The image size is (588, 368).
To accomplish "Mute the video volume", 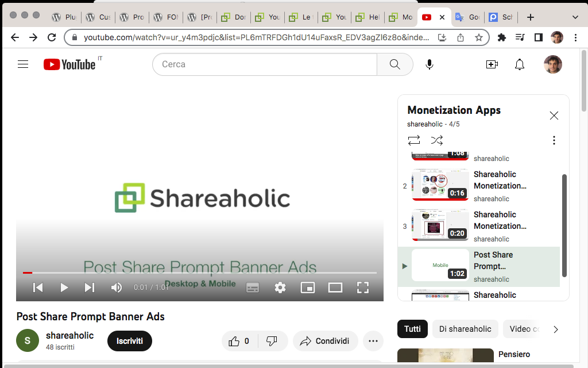I will point(116,287).
